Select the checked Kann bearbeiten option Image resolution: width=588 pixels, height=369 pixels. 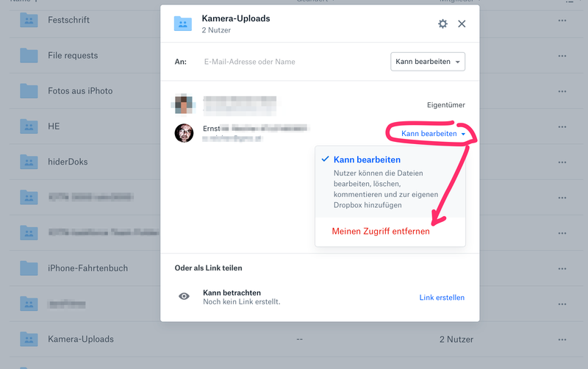point(390,182)
